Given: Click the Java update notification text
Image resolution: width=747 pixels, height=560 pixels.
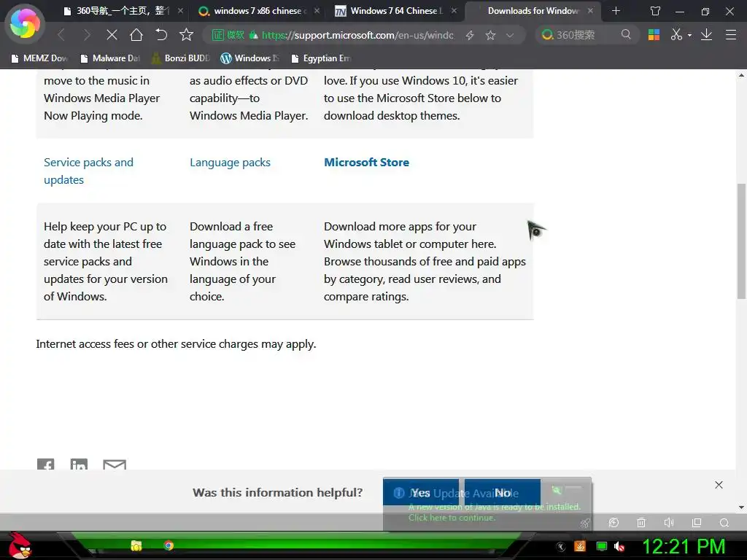Looking at the screenshot, I should [495, 512].
